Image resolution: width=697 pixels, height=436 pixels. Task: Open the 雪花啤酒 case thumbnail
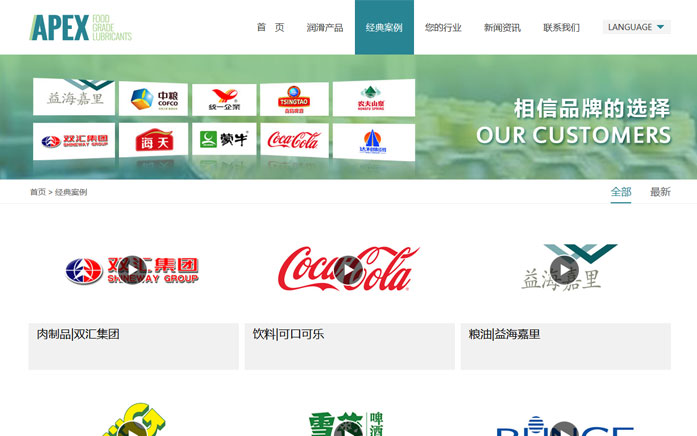click(347, 424)
